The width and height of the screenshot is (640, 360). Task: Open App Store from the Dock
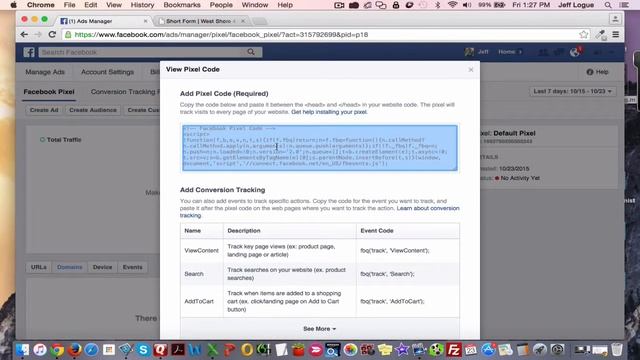pos(488,350)
